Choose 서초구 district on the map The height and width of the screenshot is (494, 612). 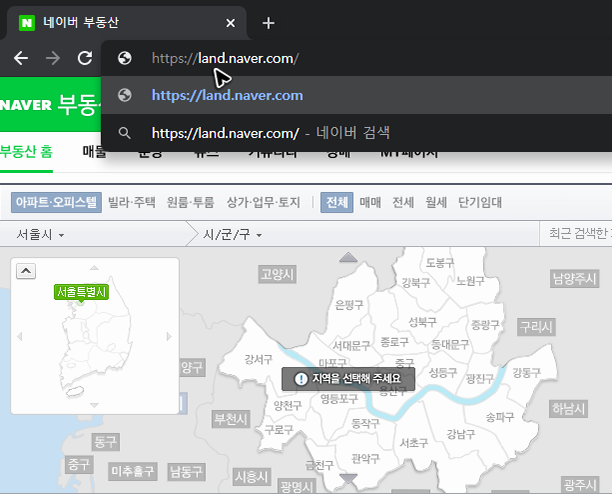(414, 443)
